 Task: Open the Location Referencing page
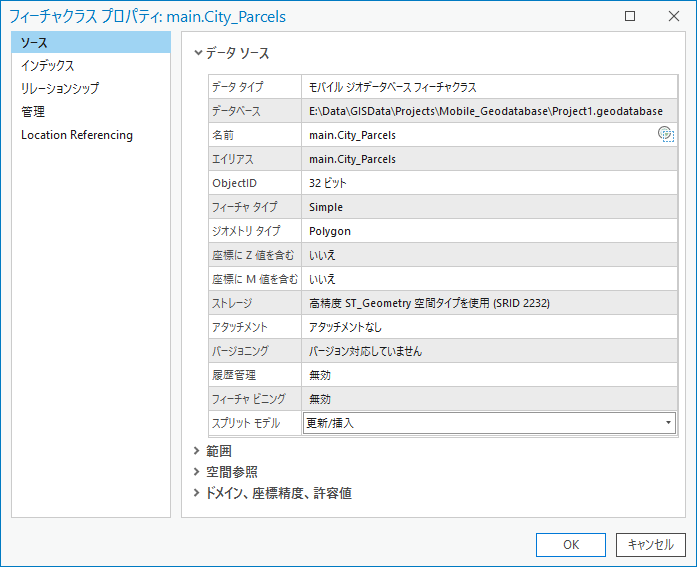pos(77,135)
